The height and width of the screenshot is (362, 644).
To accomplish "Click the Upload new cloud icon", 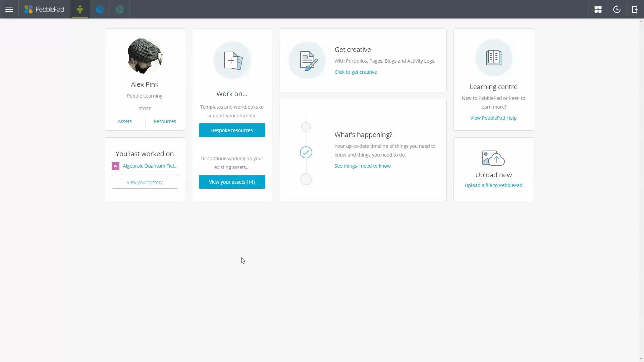I will (493, 158).
